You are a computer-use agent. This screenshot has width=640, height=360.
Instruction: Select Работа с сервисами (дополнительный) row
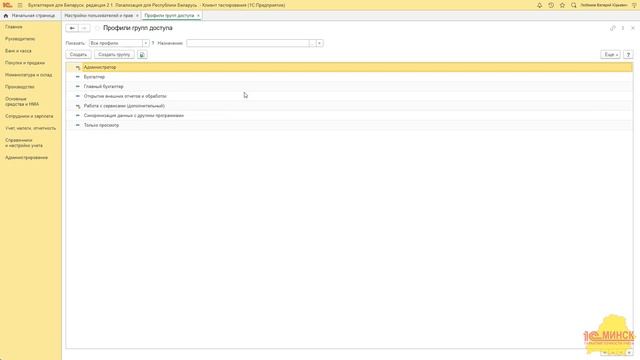(349, 106)
